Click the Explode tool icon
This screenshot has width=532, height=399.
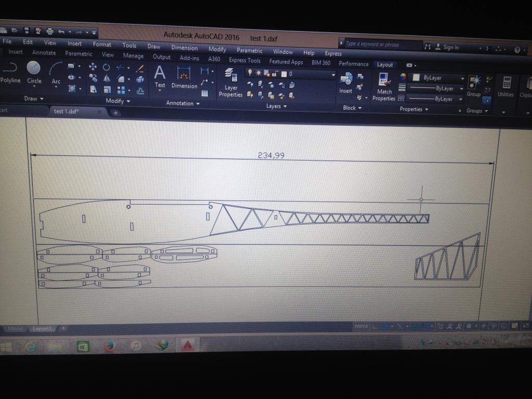click(140, 79)
